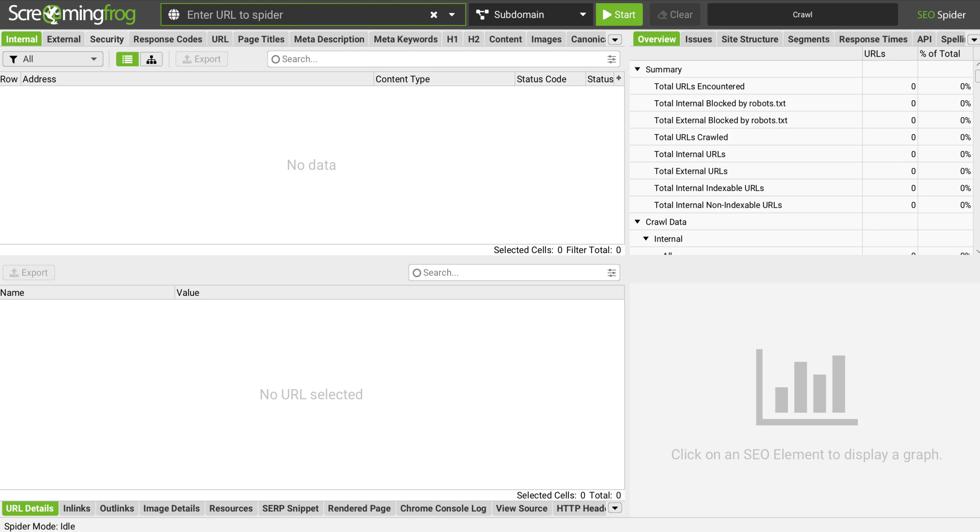This screenshot has width=980, height=532.
Task: Show more bottom tabs dropdown
Action: [x=615, y=508]
